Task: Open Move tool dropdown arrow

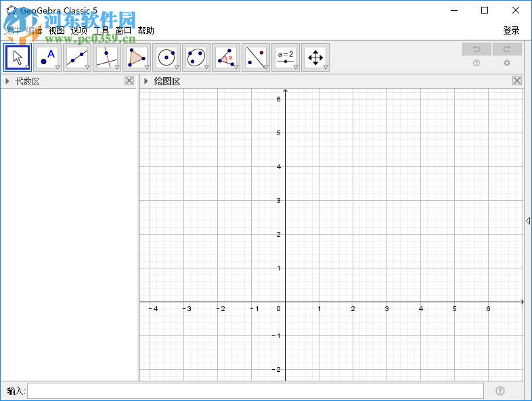Action: click(x=28, y=67)
